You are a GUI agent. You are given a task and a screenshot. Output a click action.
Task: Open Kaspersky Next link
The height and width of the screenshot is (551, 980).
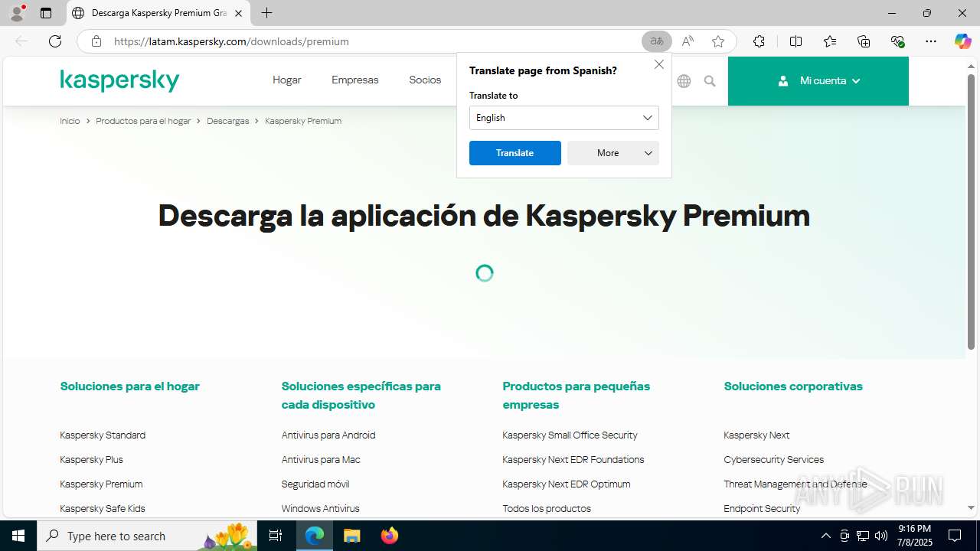[756, 435]
